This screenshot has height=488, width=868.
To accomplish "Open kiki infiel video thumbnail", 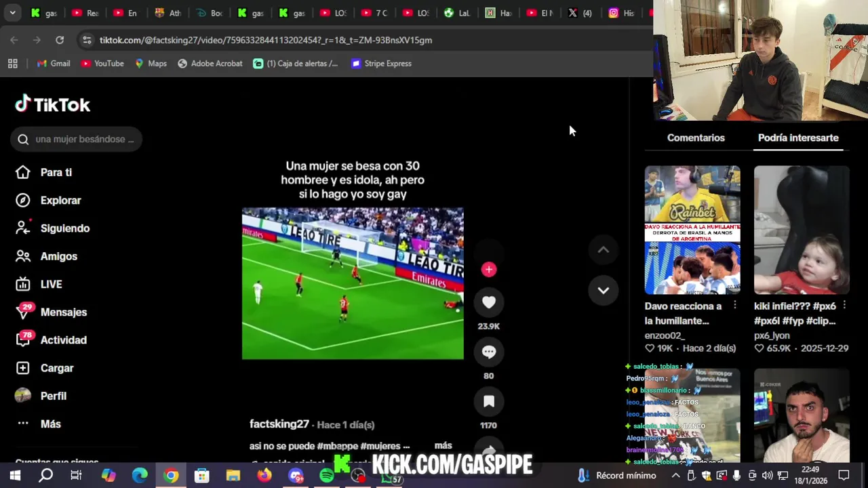I will (x=802, y=230).
